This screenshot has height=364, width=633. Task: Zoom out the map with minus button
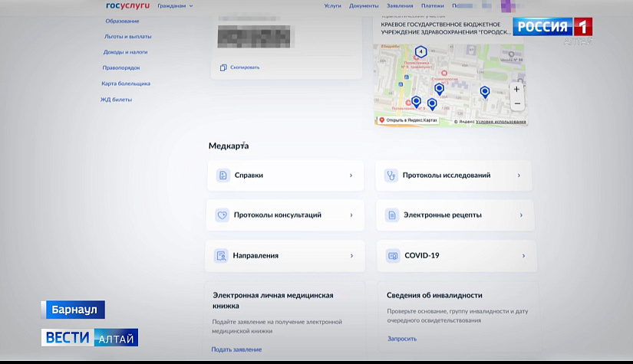[517, 103]
